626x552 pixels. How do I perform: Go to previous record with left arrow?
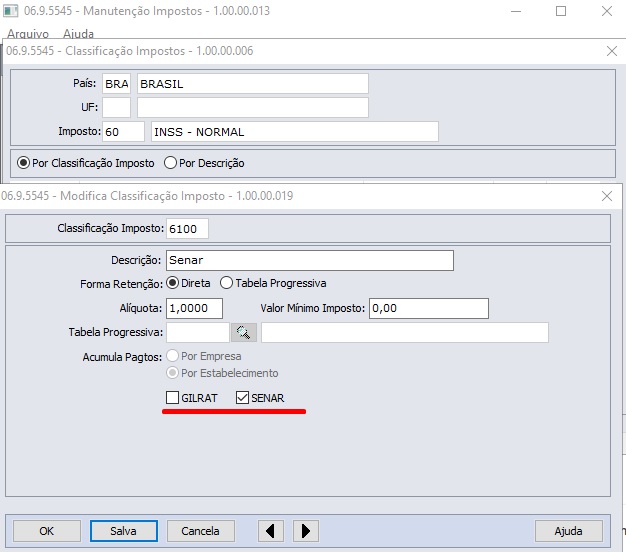pos(271,531)
